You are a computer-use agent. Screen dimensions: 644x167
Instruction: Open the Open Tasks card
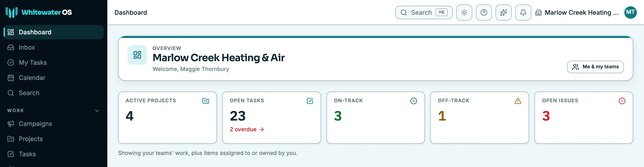271,118
